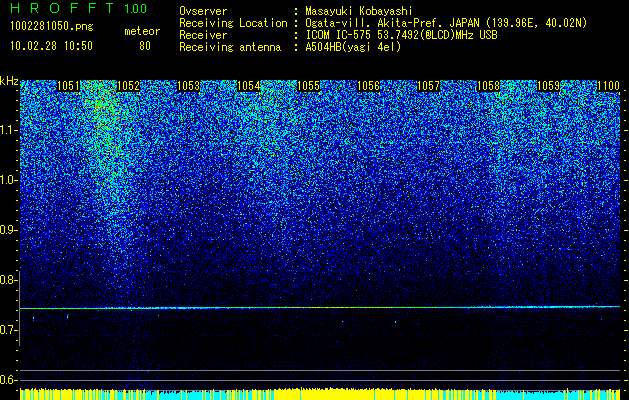Screen dimensions: 629x400
Task: Click the 1053 time marker
Action: tap(188, 86)
